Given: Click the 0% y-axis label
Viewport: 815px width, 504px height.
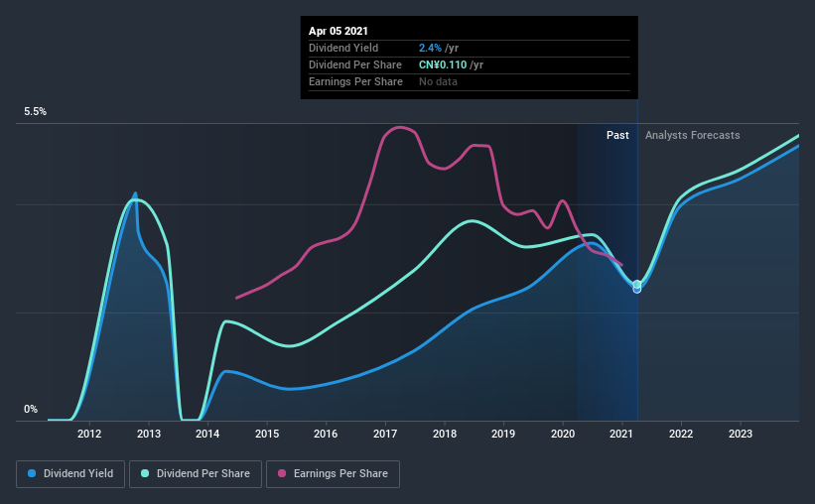Looking at the screenshot, I should [x=31, y=410].
